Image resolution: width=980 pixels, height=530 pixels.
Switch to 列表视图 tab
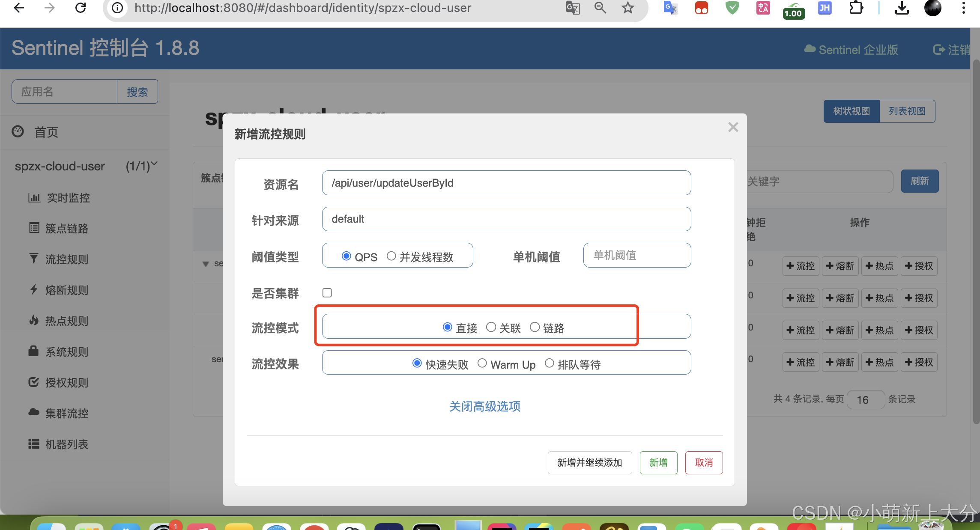coord(907,111)
